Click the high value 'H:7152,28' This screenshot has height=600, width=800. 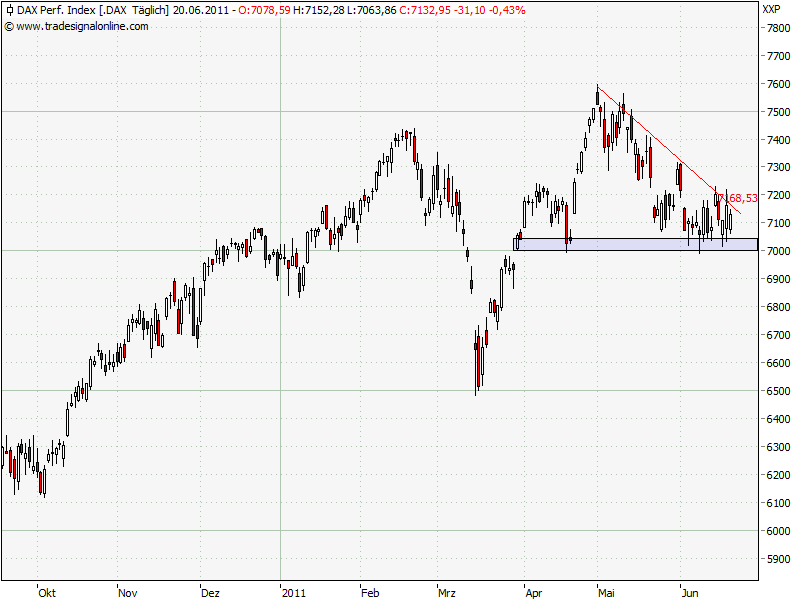click(x=319, y=10)
